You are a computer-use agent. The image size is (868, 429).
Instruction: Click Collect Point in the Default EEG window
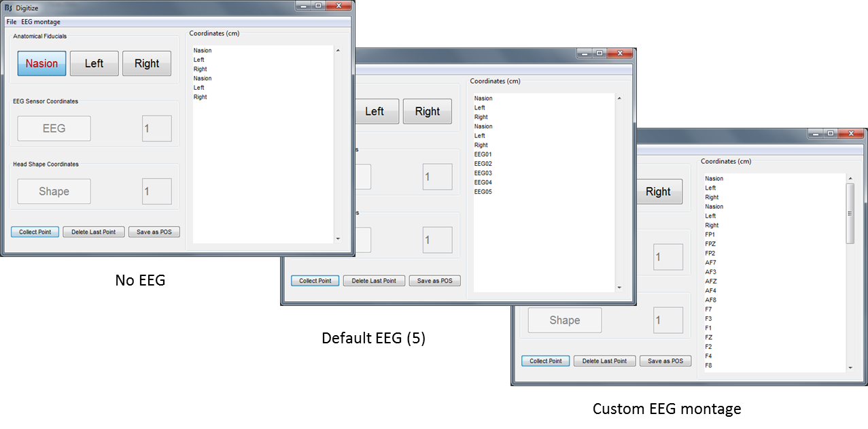tap(315, 281)
